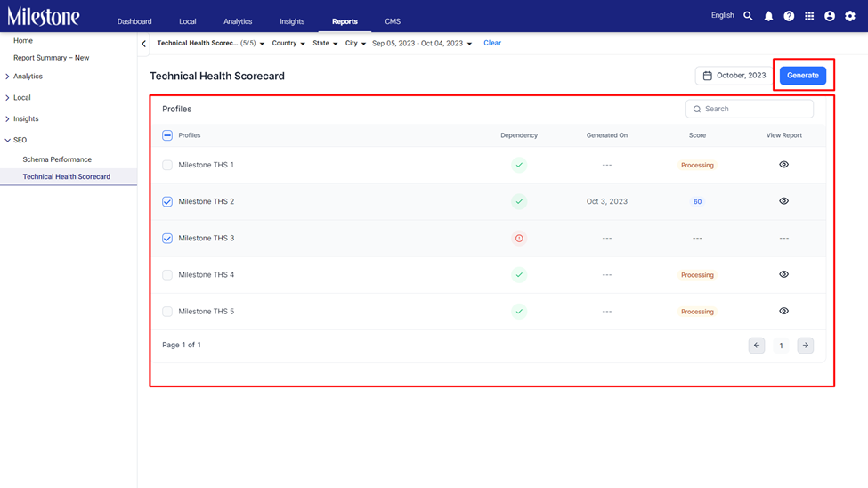The width and height of the screenshot is (868, 488).
Task: Select the Reports tab
Action: point(345,21)
